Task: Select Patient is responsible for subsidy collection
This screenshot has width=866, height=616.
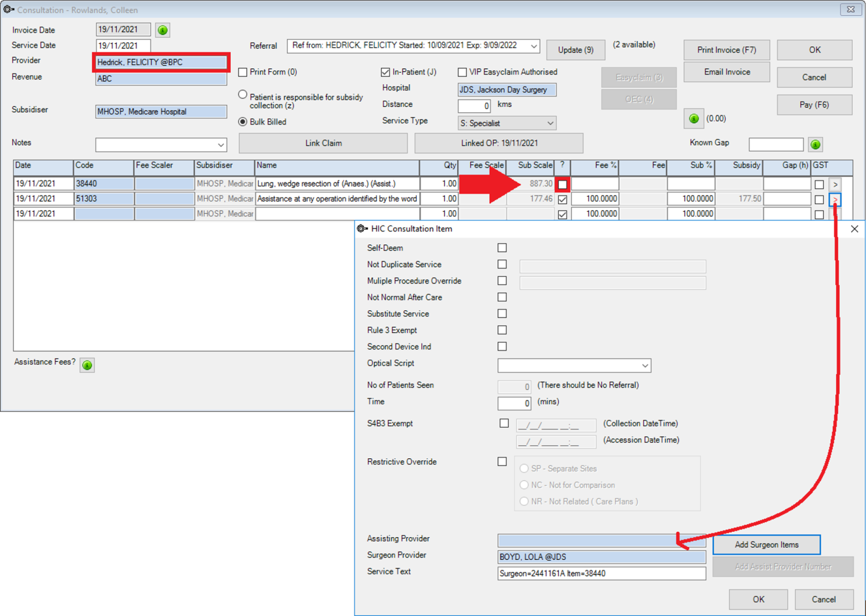Action: click(243, 95)
